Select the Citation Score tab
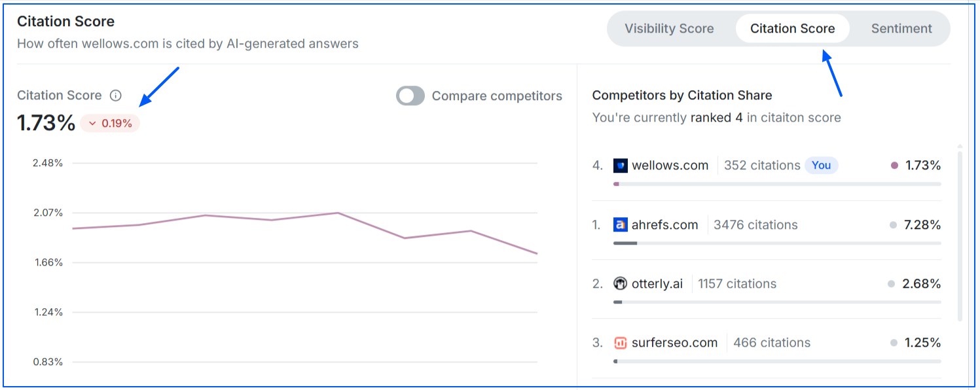 pos(792,29)
